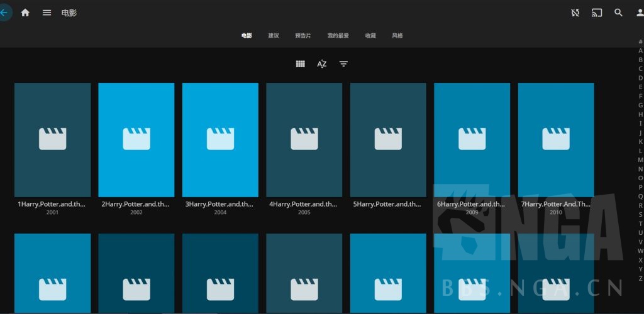Open the 4Harry.Potter 2005 movie poster
This screenshot has width=644, height=314.
pyautogui.click(x=304, y=140)
